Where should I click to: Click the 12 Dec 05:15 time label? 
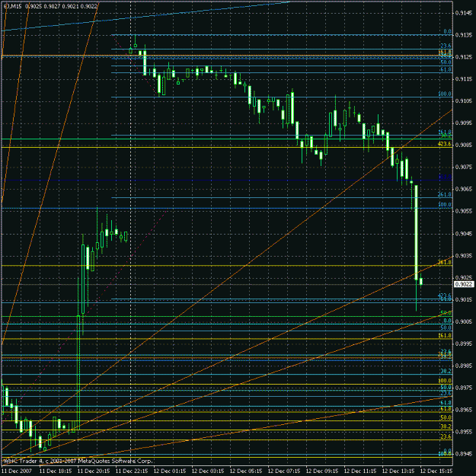pyautogui.click(x=246, y=471)
